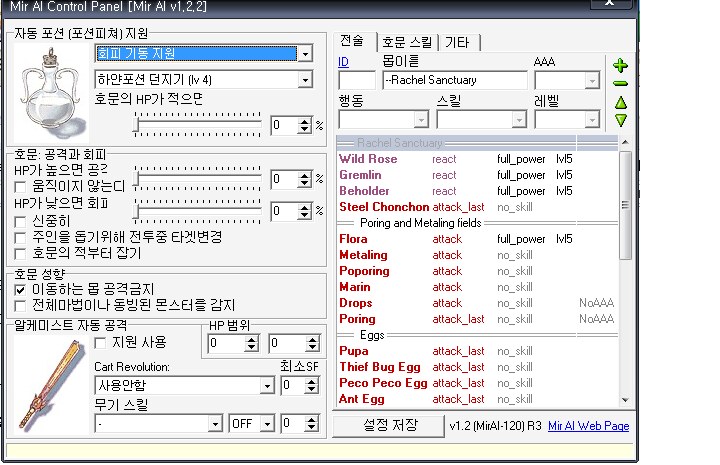Click the green minus remove-entry icon
Image resolution: width=720 pixels, height=465 pixels.
[x=620, y=84]
